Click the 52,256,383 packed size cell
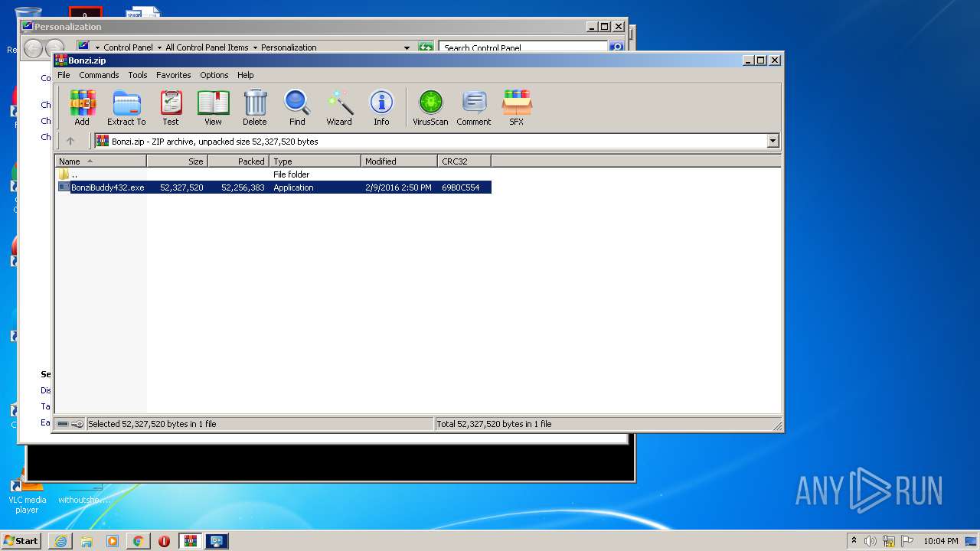Screen dimensions: 980x551 (x=243, y=187)
